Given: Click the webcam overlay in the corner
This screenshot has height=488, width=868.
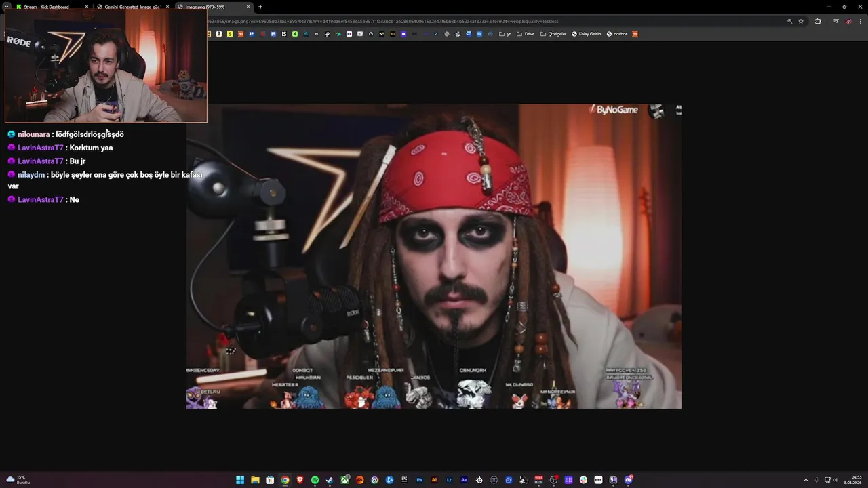Looking at the screenshot, I should (x=106, y=65).
